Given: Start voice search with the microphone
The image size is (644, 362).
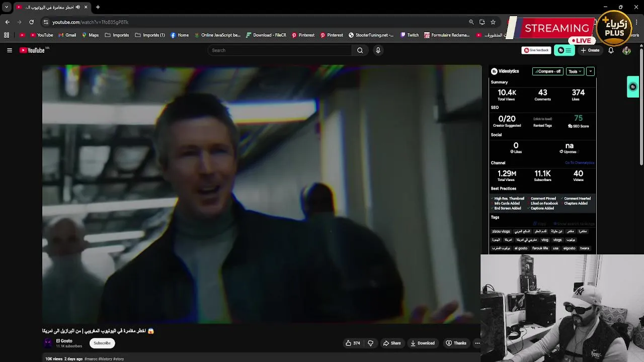Looking at the screenshot, I should (378, 50).
